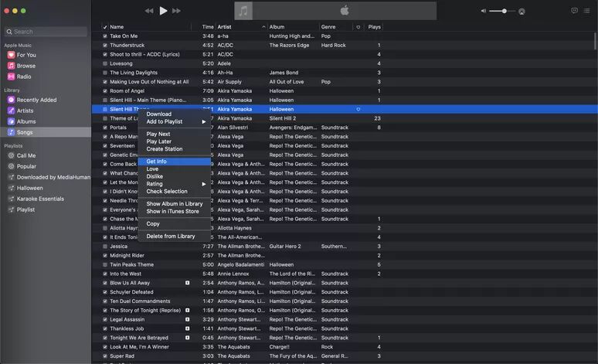Toggle the Twin Peaks Theme checkbox
Viewport: 598px width, 364px height.
[105, 264]
